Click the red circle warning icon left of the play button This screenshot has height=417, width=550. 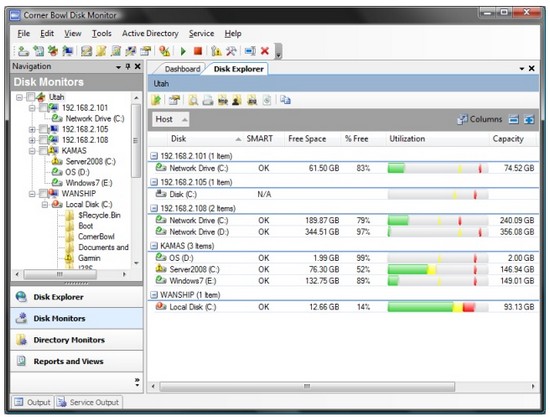pyautogui.click(x=164, y=51)
